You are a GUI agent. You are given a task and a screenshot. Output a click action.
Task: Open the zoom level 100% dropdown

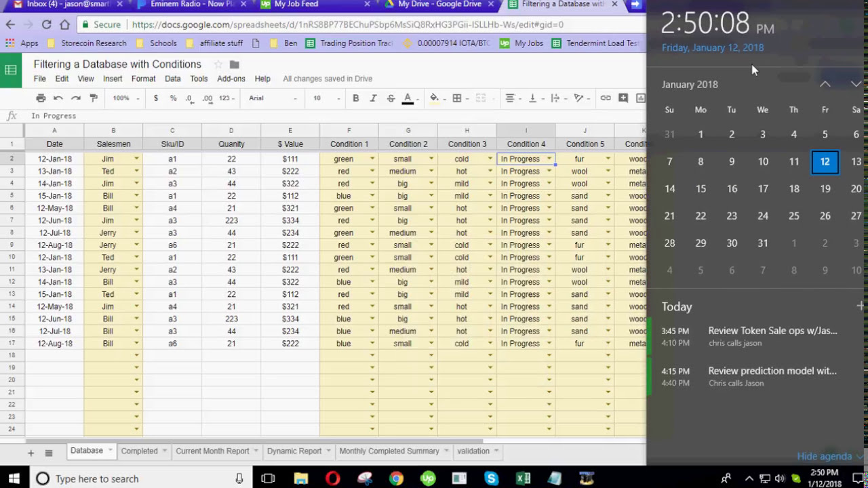tap(125, 98)
